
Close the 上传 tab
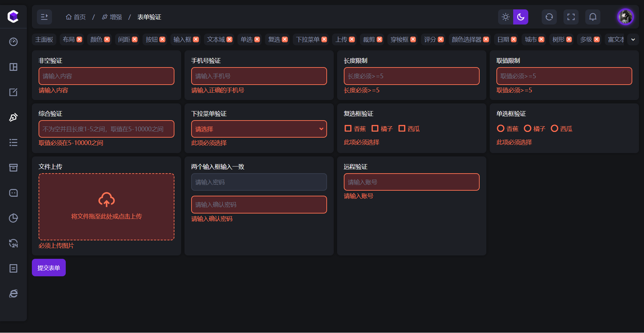tap(352, 40)
